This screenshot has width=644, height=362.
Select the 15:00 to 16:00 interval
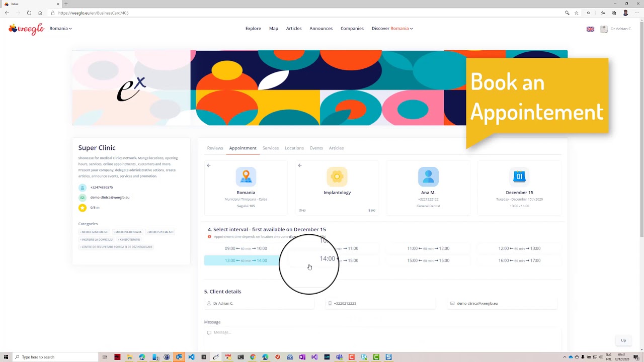428,260
